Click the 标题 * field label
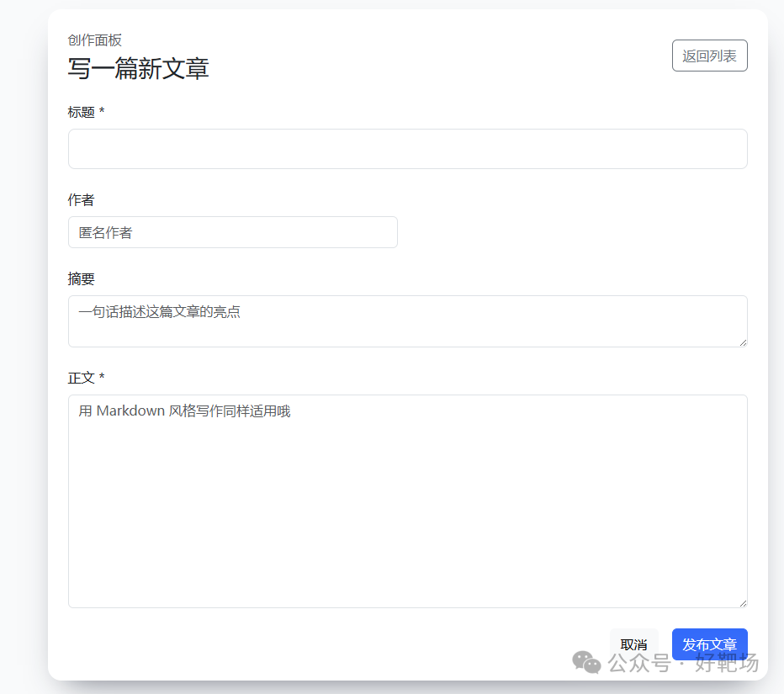This screenshot has width=784, height=694. click(x=86, y=112)
